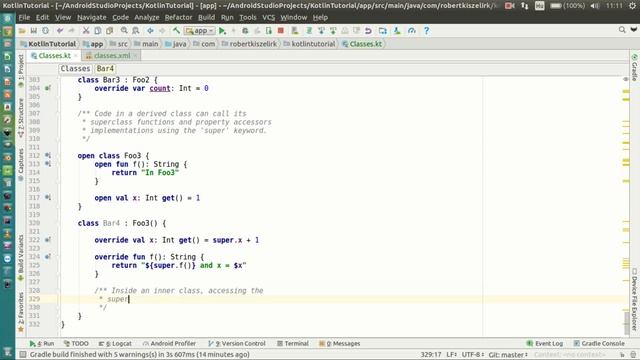Screen dimensions: 640x360
Task: Open the LF line separator selector
Action: [451, 354]
